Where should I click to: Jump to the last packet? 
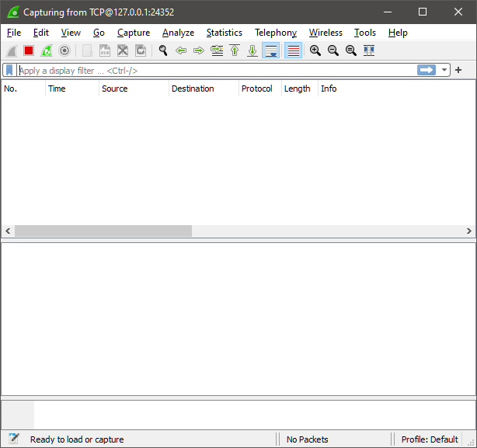pos(252,50)
